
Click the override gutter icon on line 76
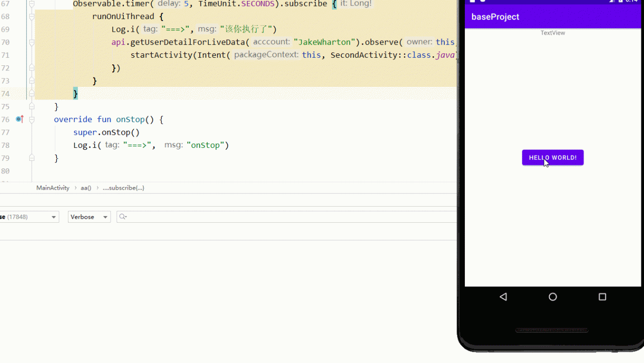[20, 119]
